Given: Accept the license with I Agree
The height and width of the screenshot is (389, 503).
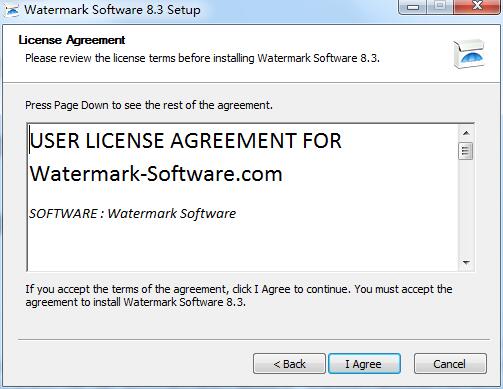Looking at the screenshot, I should (364, 364).
